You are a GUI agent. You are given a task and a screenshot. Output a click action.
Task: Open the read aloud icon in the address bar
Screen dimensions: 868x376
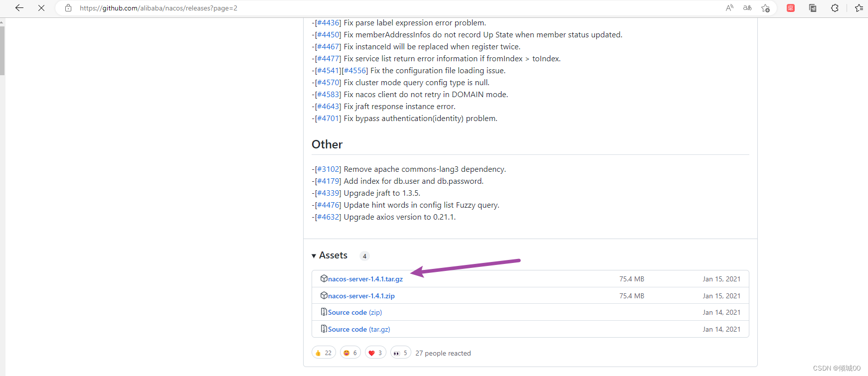(x=729, y=8)
